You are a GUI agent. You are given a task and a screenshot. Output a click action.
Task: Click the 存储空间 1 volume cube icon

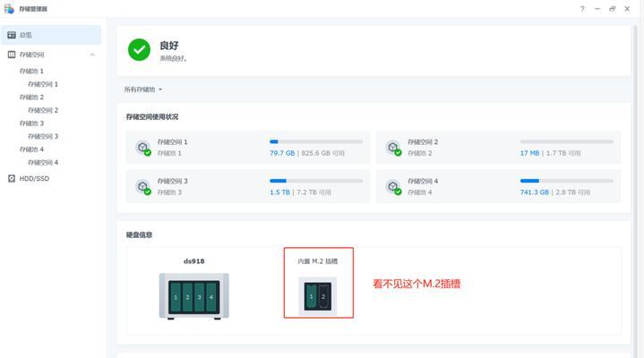[143, 148]
